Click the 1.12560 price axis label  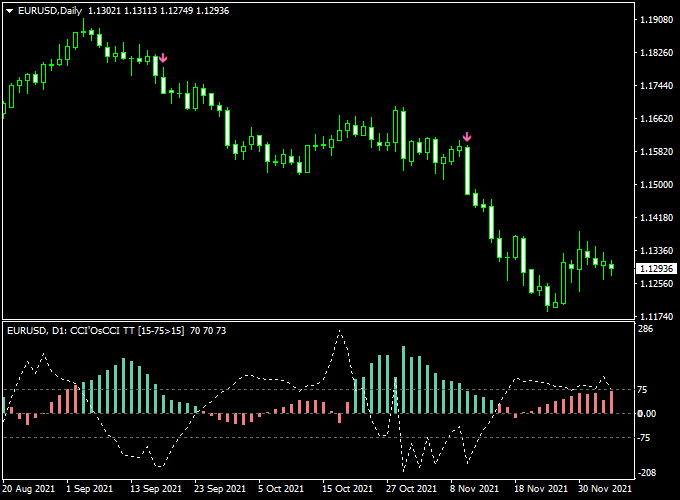pos(657,284)
